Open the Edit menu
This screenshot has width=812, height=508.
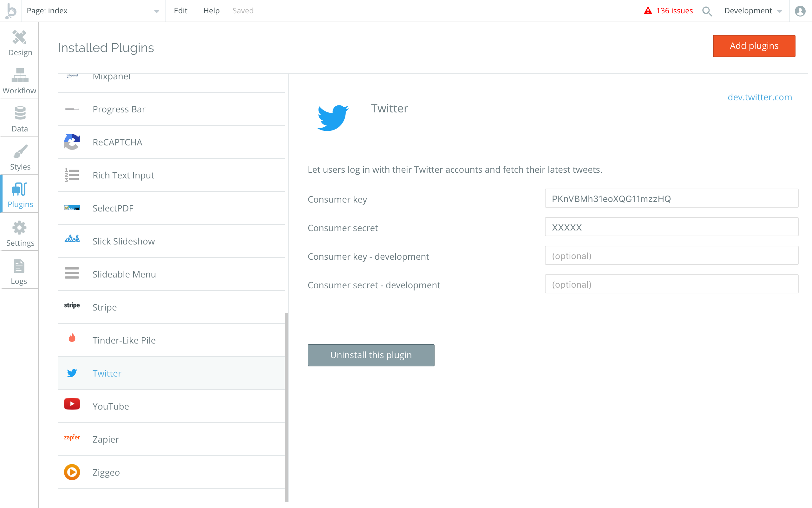click(x=180, y=11)
